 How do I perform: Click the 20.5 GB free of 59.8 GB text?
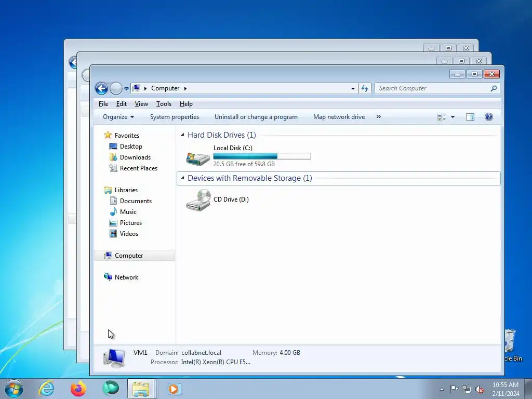coord(244,164)
